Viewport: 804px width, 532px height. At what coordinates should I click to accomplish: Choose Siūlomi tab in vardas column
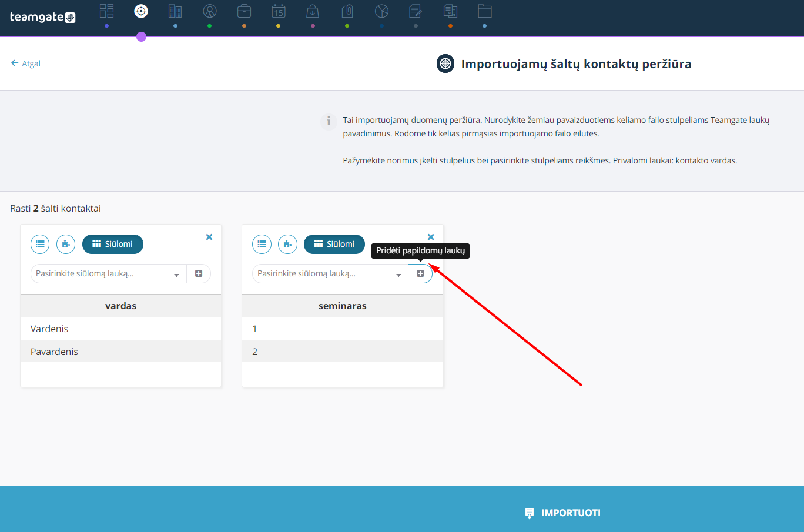click(113, 244)
